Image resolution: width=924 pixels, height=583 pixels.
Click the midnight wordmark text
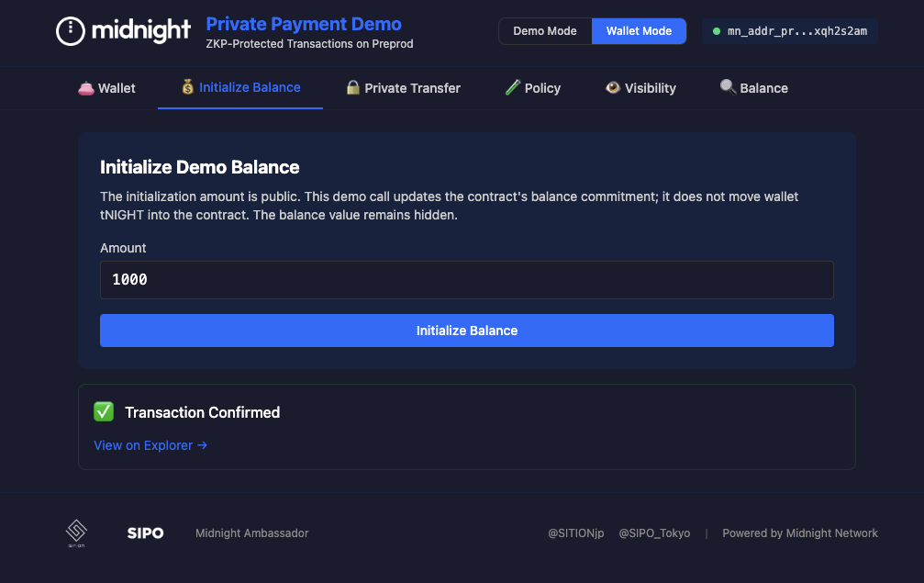[x=141, y=30]
